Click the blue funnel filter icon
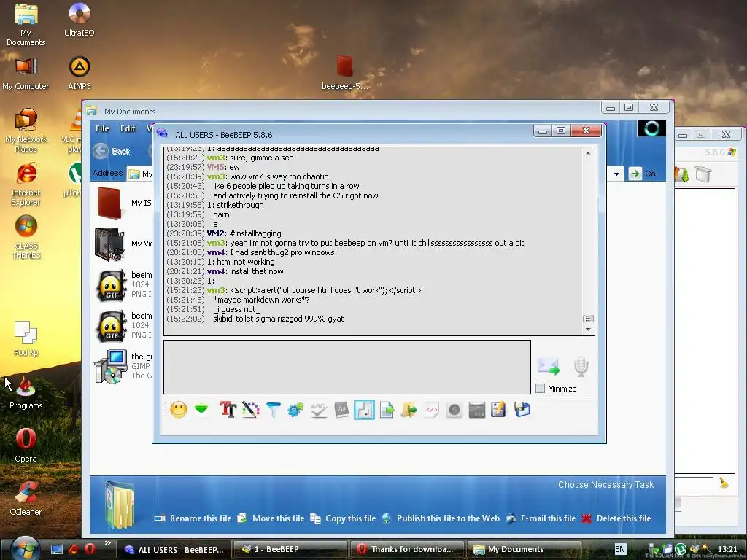Image resolution: width=747 pixels, height=560 pixels. [274, 410]
